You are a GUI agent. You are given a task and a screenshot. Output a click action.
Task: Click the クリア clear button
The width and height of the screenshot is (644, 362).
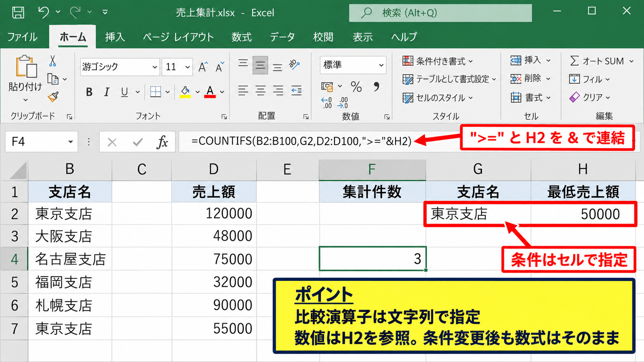[590, 97]
